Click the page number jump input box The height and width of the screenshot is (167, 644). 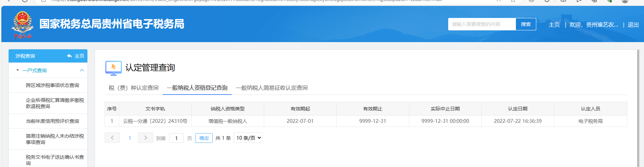point(176,138)
